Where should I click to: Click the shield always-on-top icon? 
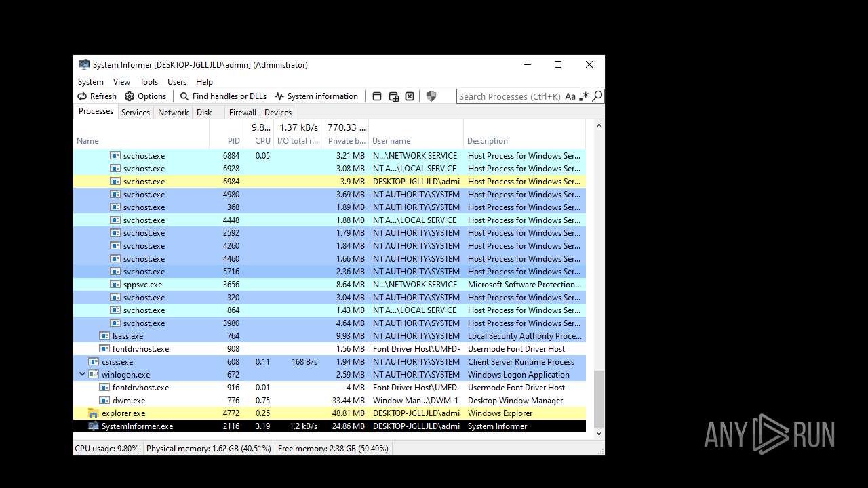pyautogui.click(x=431, y=96)
